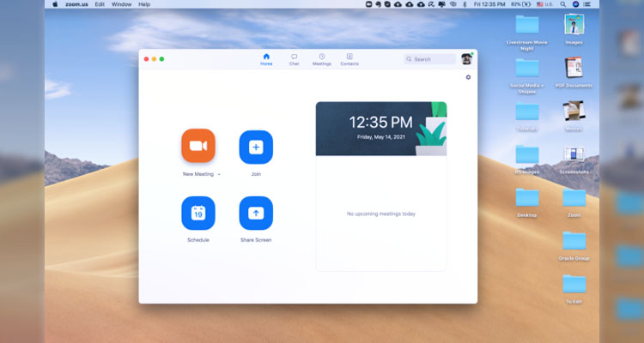Open the Edit menu
Viewport: 644px width, 343px height.
coord(100,4)
